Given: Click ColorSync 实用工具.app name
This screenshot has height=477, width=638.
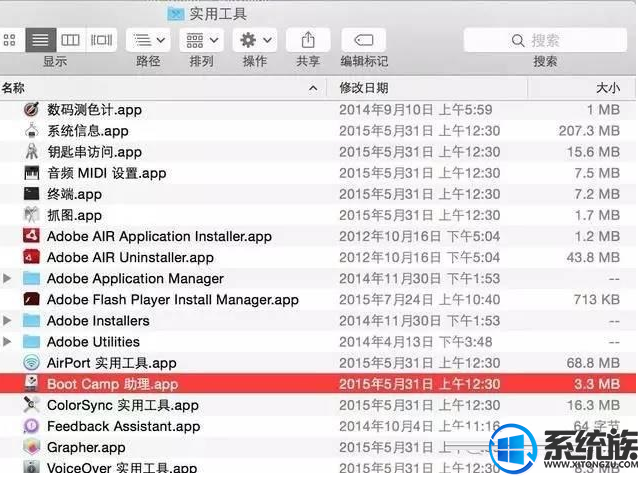Looking at the screenshot, I should coord(123,405).
